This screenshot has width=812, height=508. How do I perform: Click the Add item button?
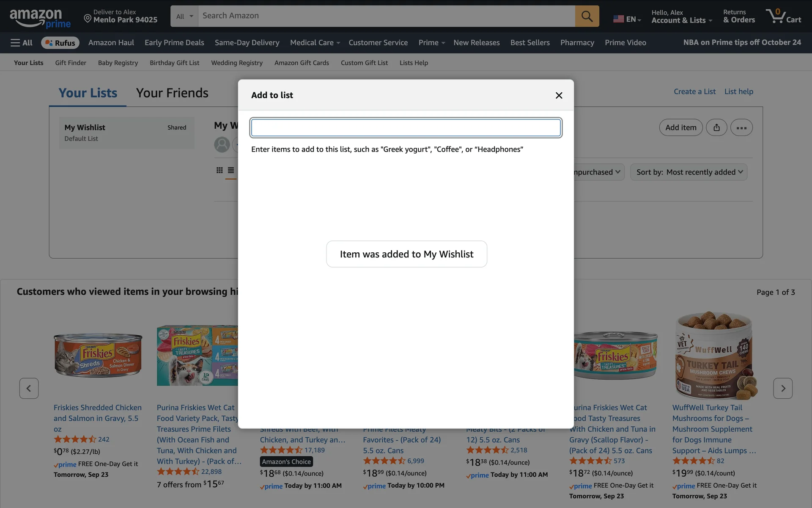[680, 127]
